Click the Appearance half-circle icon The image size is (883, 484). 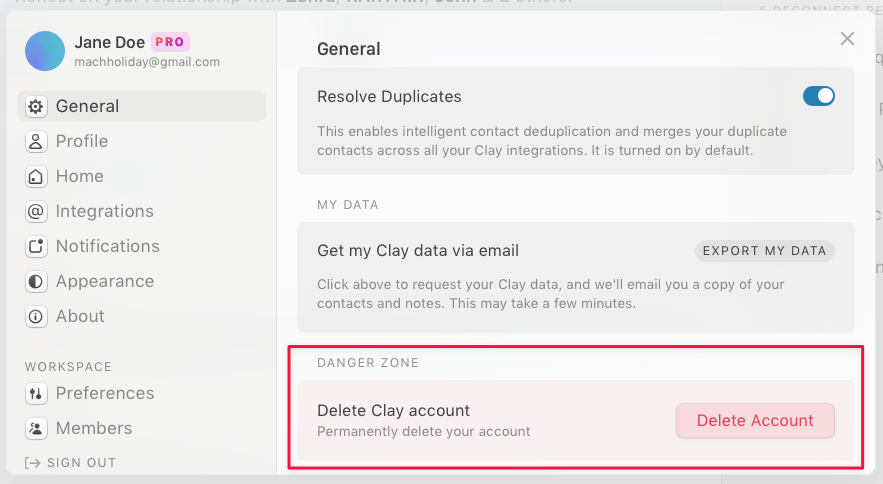pos(37,281)
